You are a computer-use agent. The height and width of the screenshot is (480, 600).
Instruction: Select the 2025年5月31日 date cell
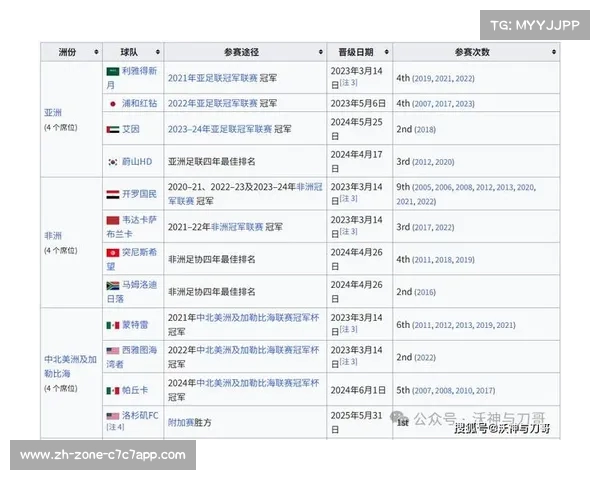tap(360, 423)
